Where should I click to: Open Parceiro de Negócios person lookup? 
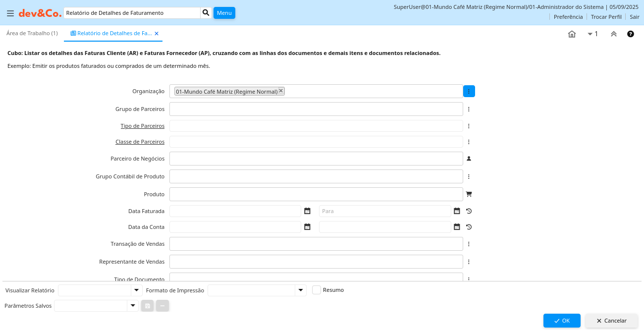click(x=469, y=159)
